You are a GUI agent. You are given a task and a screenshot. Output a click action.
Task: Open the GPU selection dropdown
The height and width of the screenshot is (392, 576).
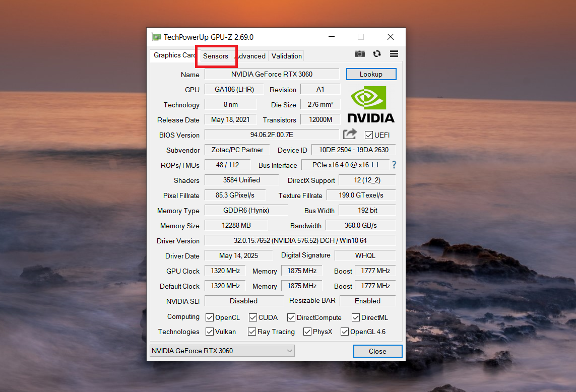[x=222, y=351]
